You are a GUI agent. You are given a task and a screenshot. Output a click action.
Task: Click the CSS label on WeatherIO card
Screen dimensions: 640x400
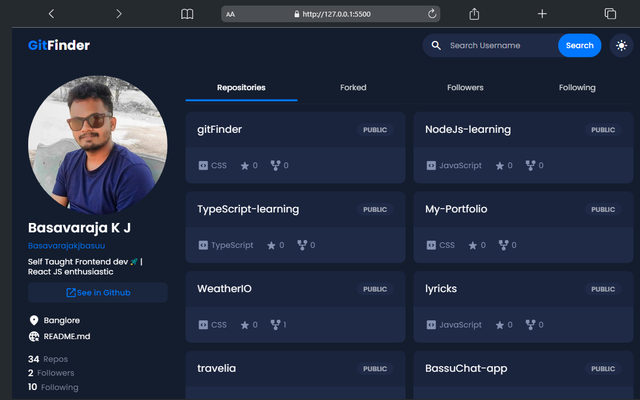[x=219, y=324]
